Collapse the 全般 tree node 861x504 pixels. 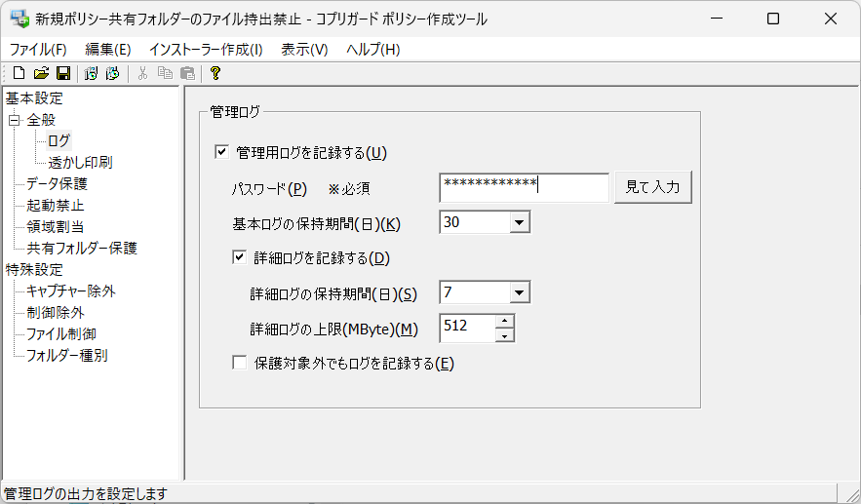[x=15, y=120]
